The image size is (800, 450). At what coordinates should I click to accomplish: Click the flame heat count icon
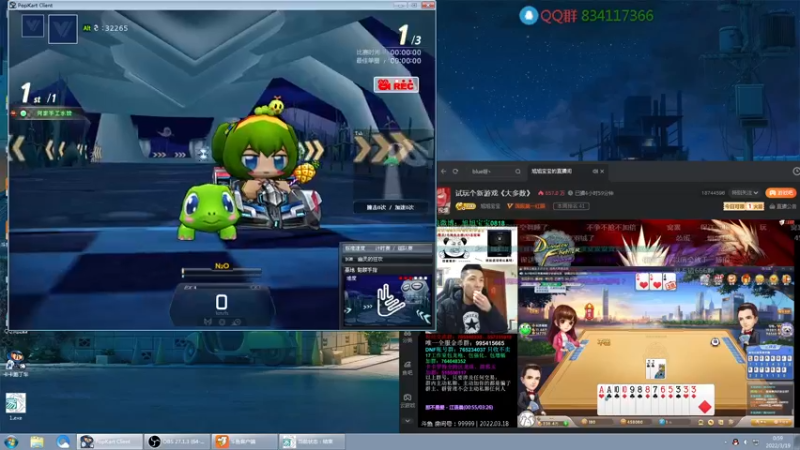(541, 193)
